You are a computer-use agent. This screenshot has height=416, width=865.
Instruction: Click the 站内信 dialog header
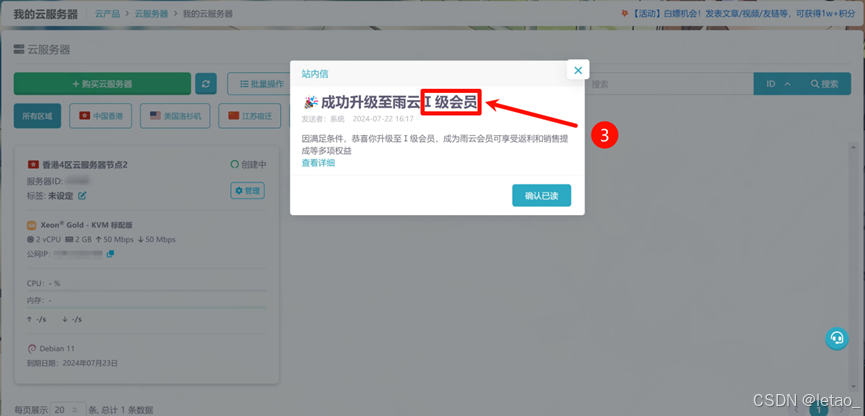click(315, 73)
